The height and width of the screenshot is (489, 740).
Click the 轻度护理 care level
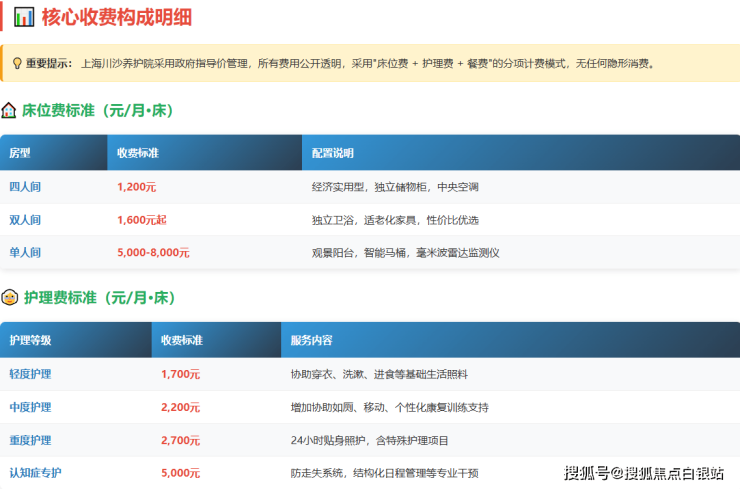tap(30, 374)
